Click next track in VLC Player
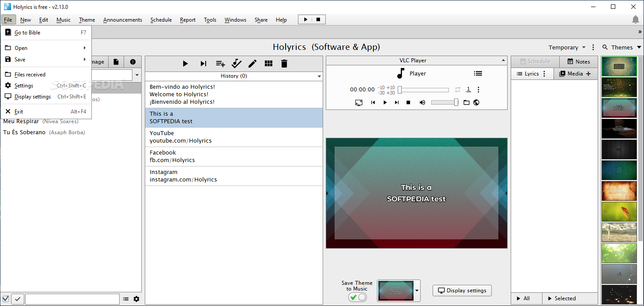The width and height of the screenshot is (644, 306). [x=397, y=102]
